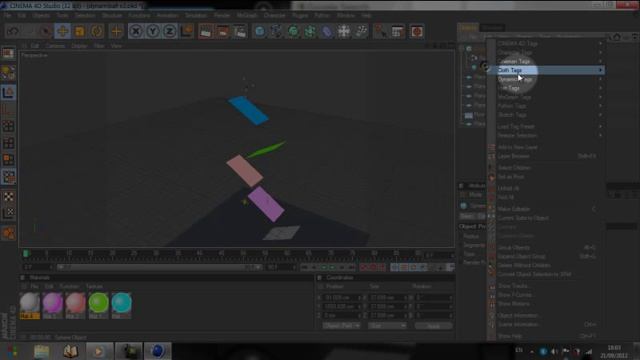Open the Render Settings icon

[x=240, y=31]
